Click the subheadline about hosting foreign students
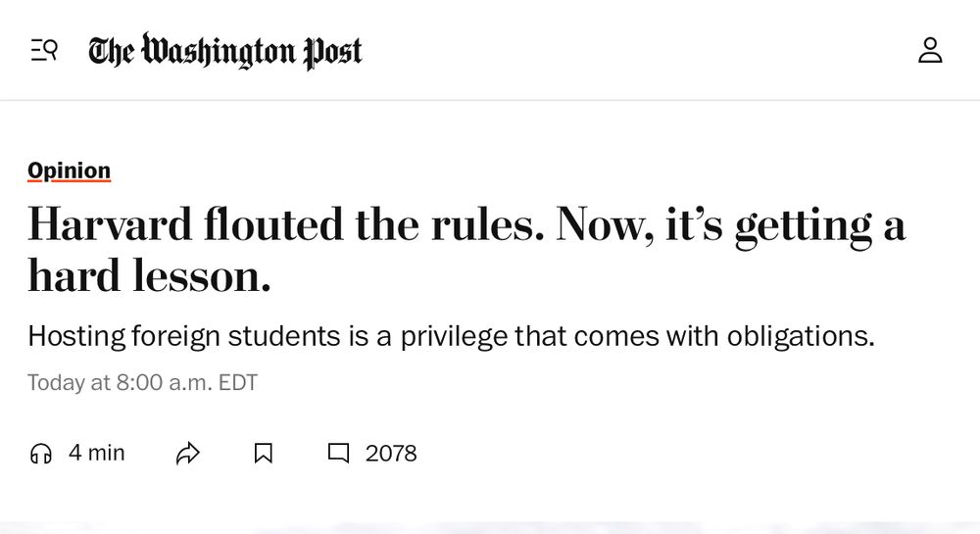 (x=451, y=336)
